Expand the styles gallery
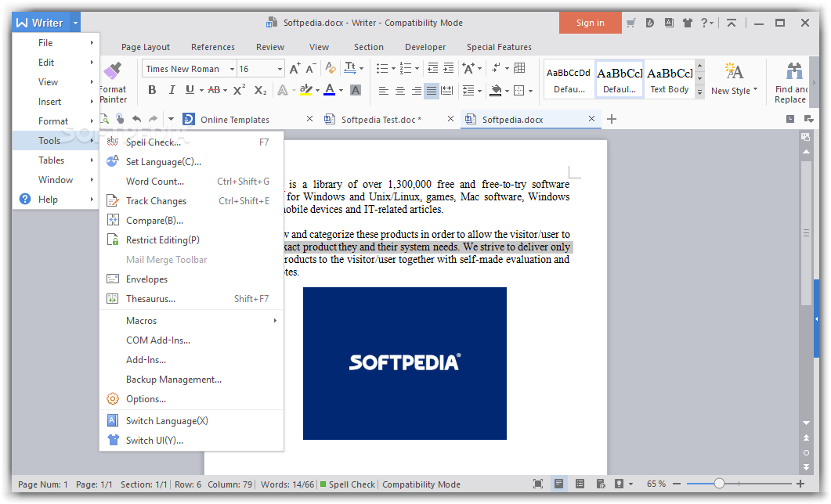Viewport: 831px width, 504px height. (x=699, y=92)
